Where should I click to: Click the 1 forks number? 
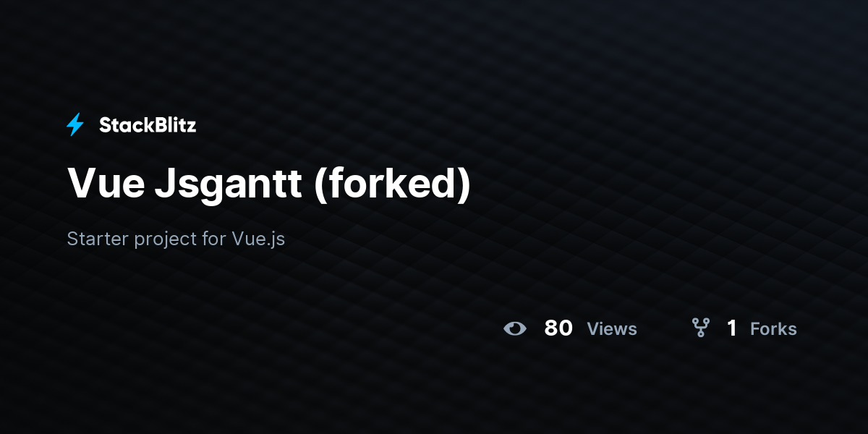point(732,328)
